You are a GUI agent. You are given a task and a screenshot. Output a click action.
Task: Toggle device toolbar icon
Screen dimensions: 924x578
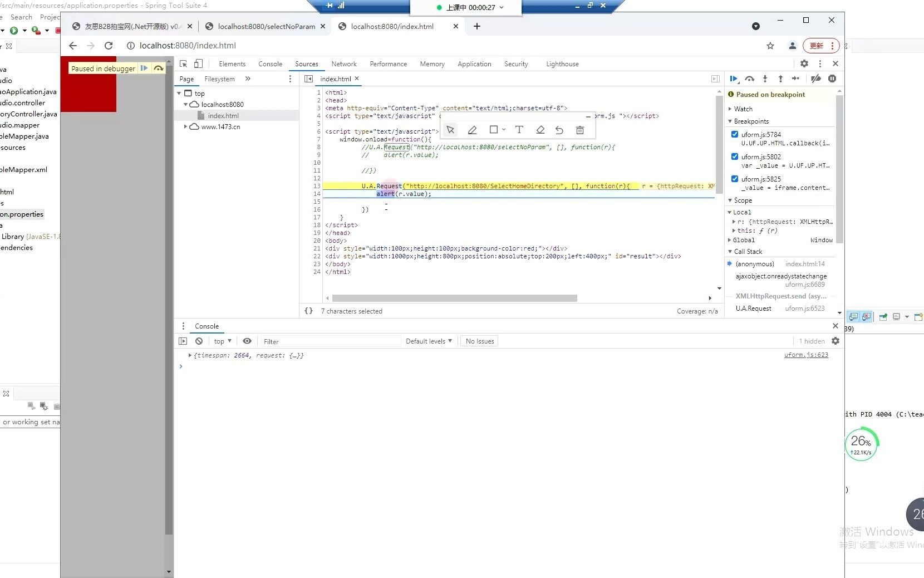[x=198, y=64]
